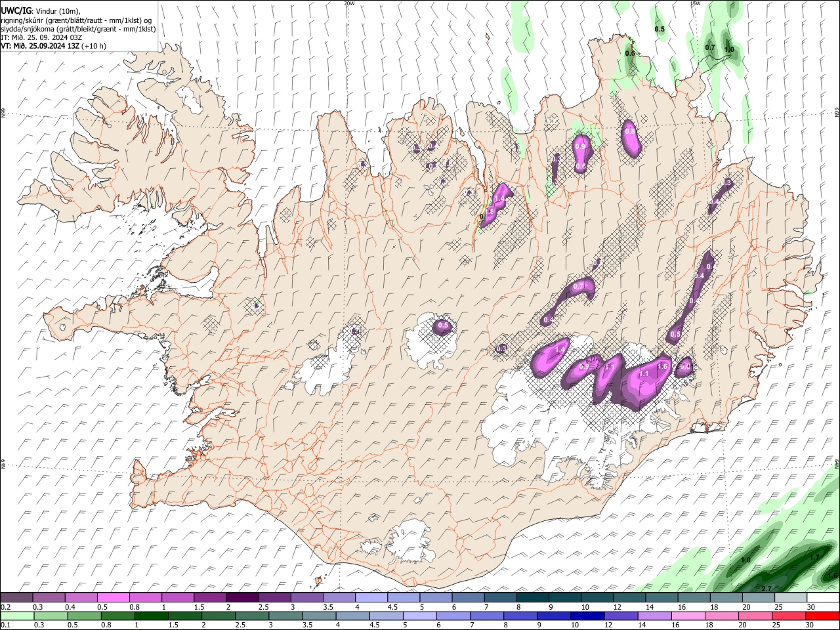
Task: Click the 0.1 label under the rain legend
Action: (5, 625)
